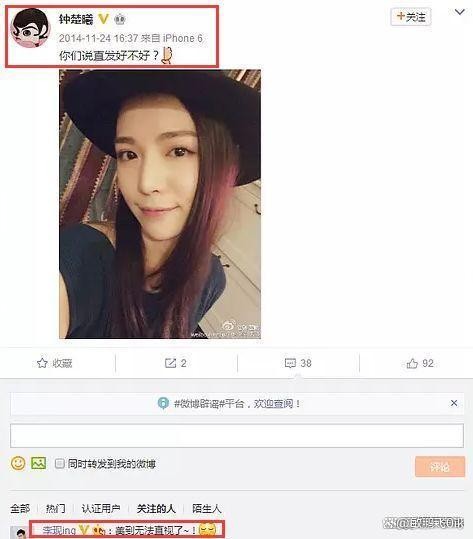The height and width of the screenshot is (539, 473).
Task: Open the posted selfie photo thumbnail
Action: click(160, 204)
